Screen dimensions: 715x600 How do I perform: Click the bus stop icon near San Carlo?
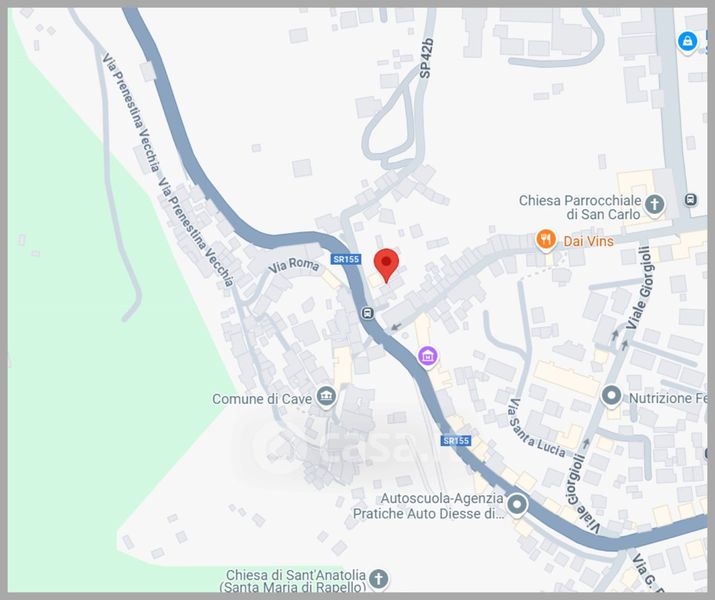(x=691, y=200)
